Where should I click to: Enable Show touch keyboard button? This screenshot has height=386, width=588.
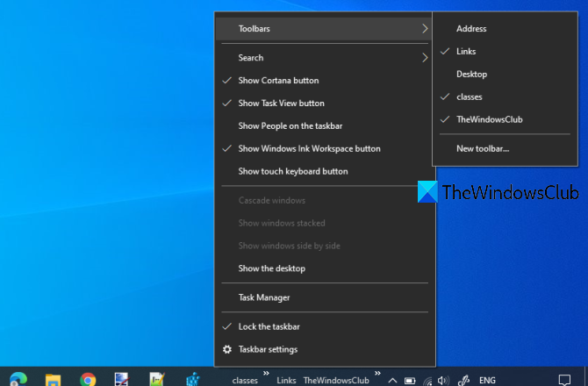pos(325,171)
